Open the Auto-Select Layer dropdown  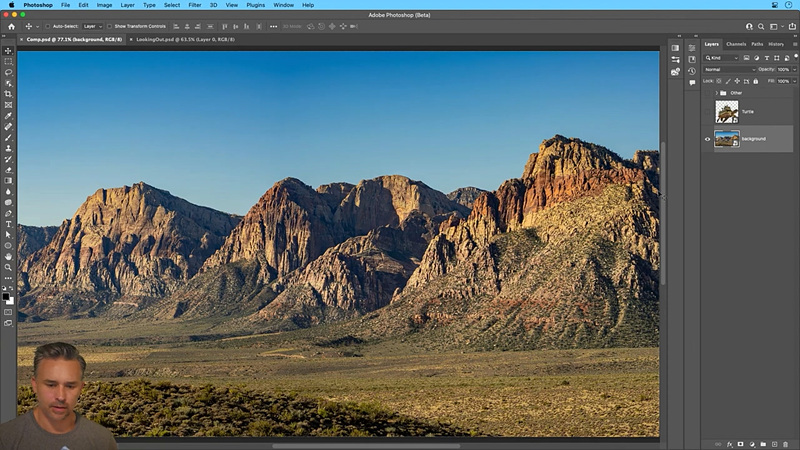click(x=92, y=27)
